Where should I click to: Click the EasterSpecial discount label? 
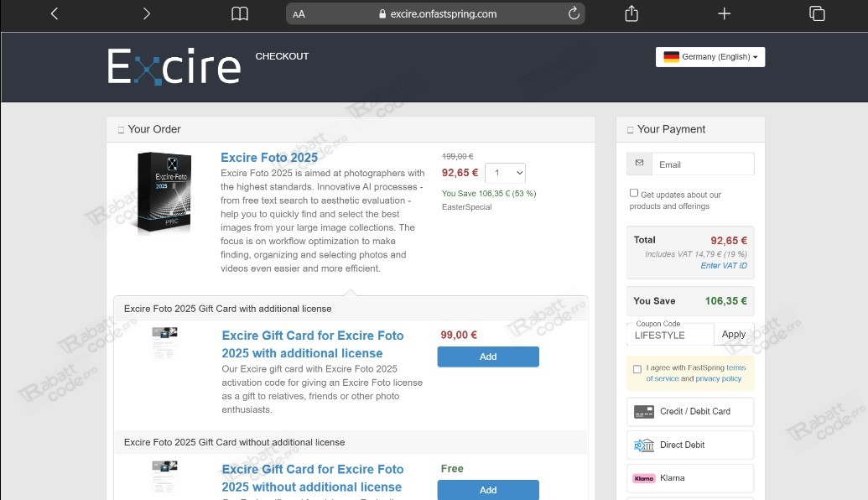pos(466,207)
